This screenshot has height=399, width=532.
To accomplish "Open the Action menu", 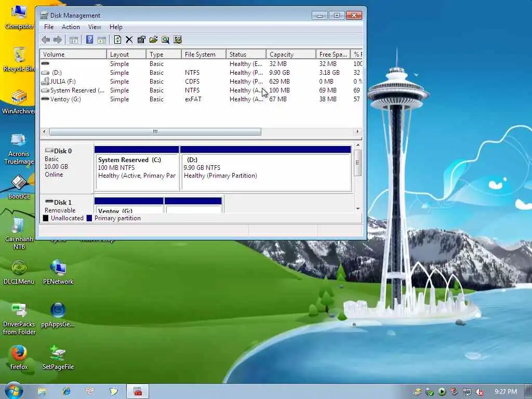I will click(71, 27).
